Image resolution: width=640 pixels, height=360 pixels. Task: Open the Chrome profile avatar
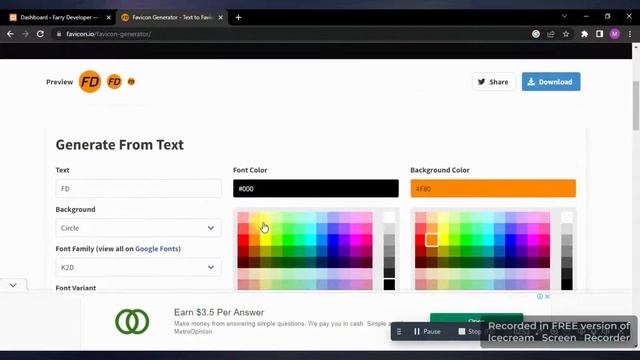point(615,34)
